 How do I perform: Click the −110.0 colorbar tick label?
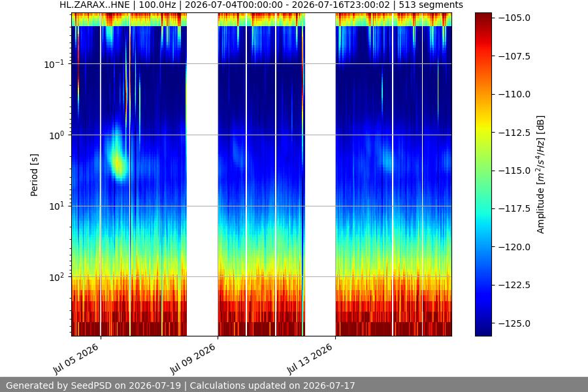[514, 94]
